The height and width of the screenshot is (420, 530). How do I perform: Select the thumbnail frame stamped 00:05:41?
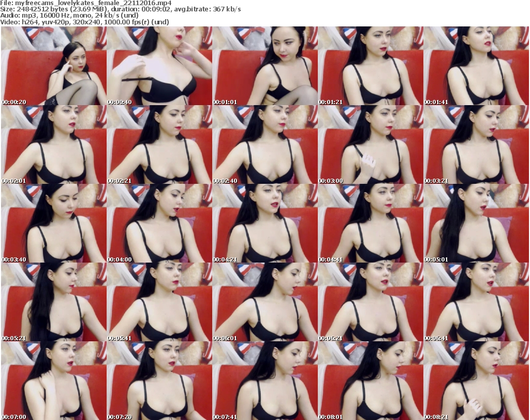pos(159,302)
